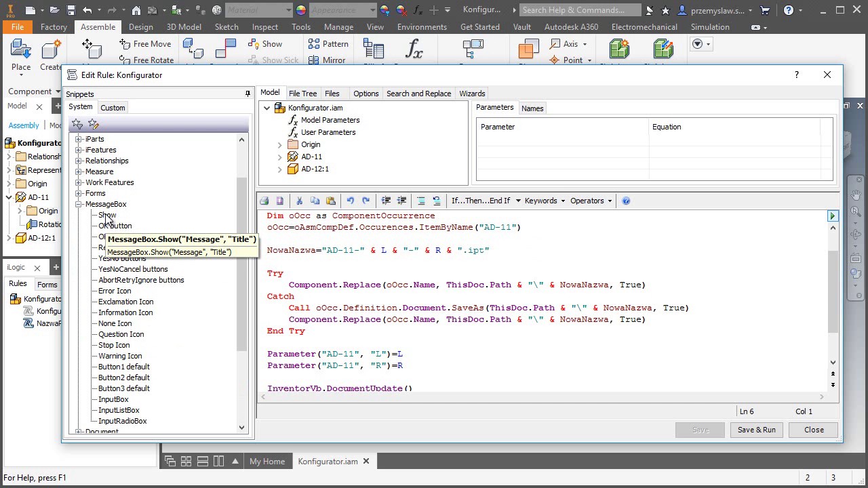Screen dimensions: 868x488
Task: Open the Operators dropdown
Action: coord(591,201)
